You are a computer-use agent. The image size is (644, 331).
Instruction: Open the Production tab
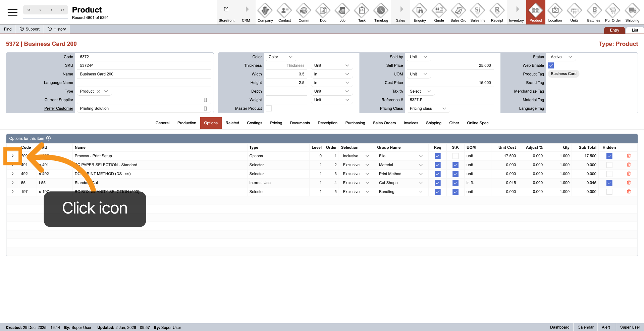coord(186,123)
